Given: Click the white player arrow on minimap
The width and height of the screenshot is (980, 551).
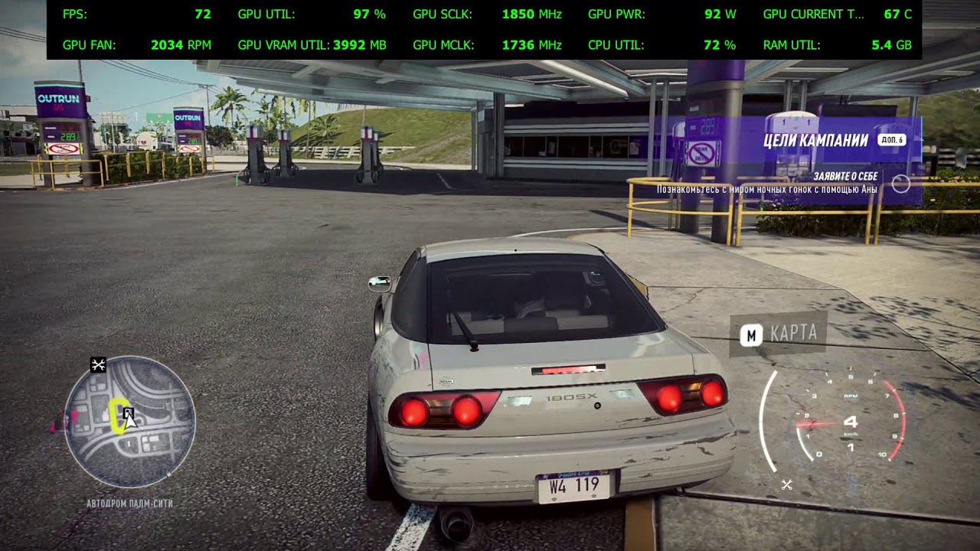Looking at the screenshot, I should pyautogui.click(x=131, y=419).
